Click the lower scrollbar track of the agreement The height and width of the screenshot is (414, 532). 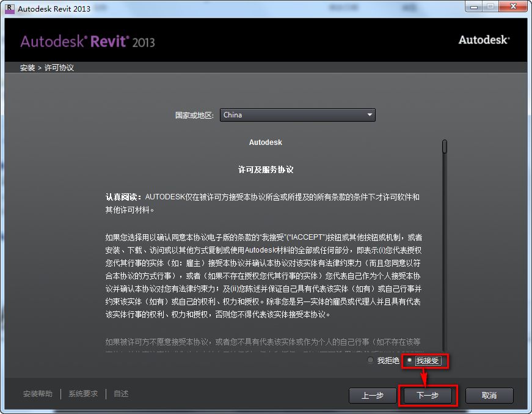click(445, 275)
